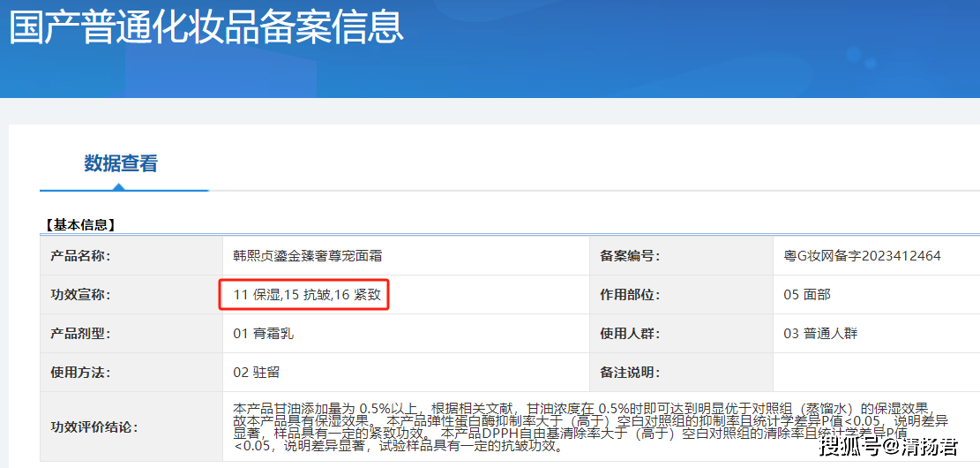This screenshot has height=468, width=980.
Task: Select filing number 粤G妆网备字2023412464
Action: coord(862,256)
